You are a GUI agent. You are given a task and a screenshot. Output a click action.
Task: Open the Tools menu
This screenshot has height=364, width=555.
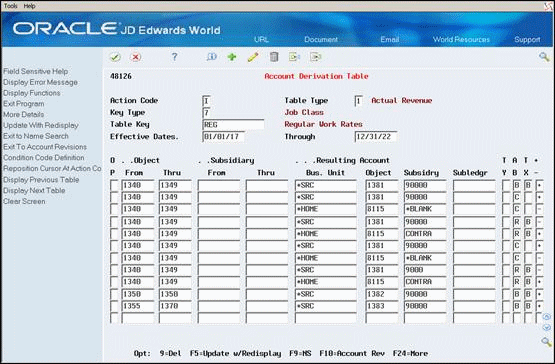coord(11,6)
